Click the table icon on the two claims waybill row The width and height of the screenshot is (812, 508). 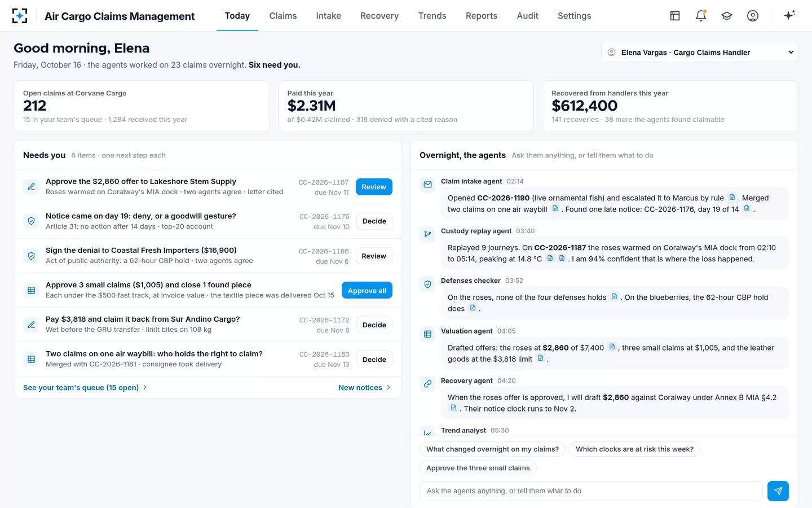click(32, 359)
